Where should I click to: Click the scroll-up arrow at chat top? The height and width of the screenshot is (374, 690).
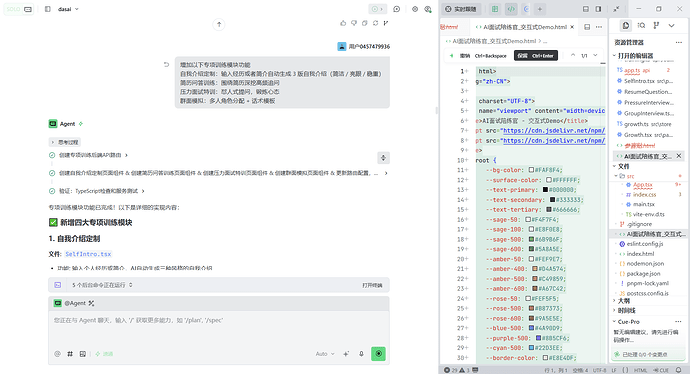(219, 24)
